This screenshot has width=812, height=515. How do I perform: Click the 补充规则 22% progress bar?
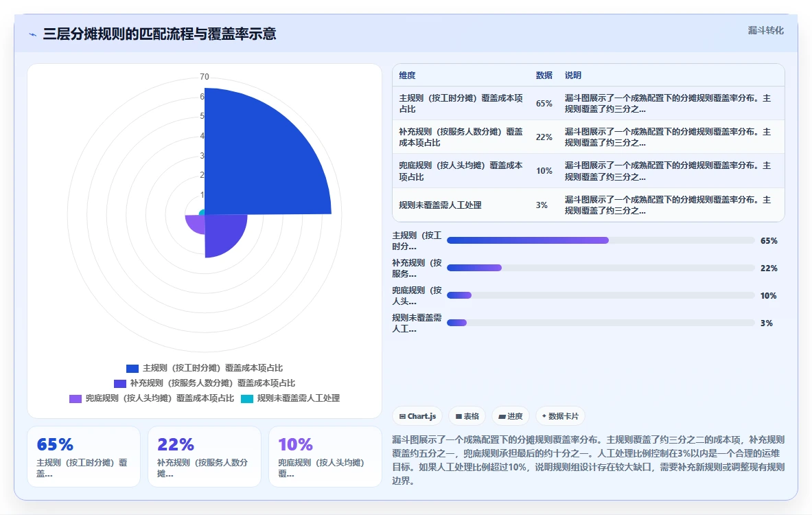tap(601, 268)
